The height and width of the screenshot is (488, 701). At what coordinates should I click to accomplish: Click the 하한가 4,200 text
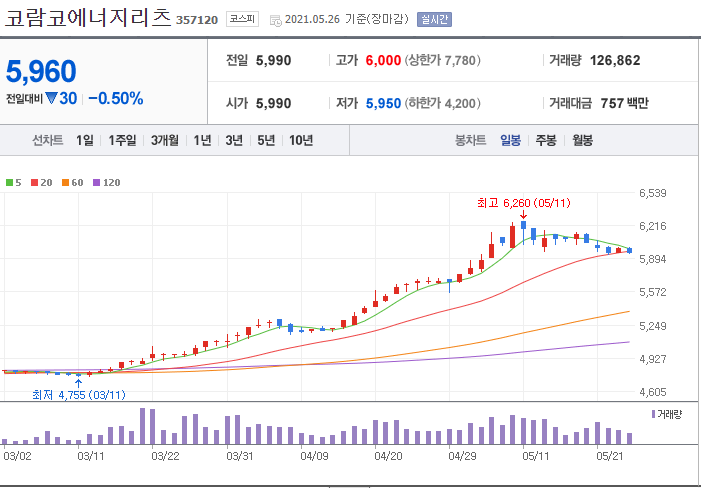[443, 104]
